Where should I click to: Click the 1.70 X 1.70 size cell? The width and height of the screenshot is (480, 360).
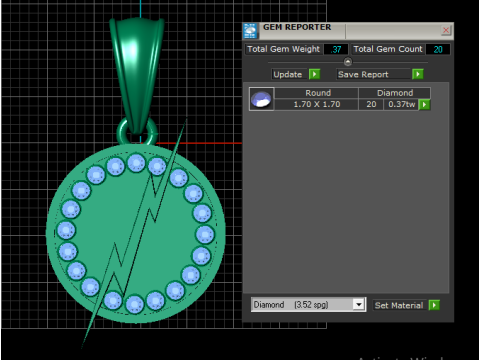(317, 104)
